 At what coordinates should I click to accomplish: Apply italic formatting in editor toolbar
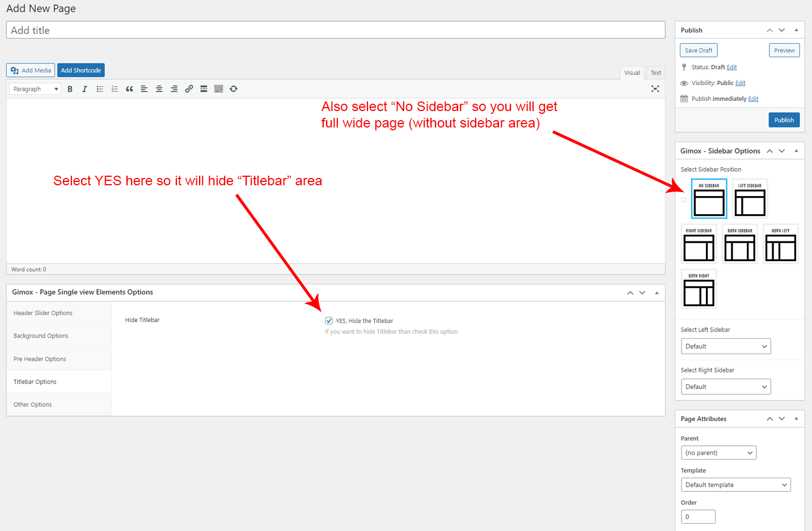pyautogui.click(x=84, y=89)
